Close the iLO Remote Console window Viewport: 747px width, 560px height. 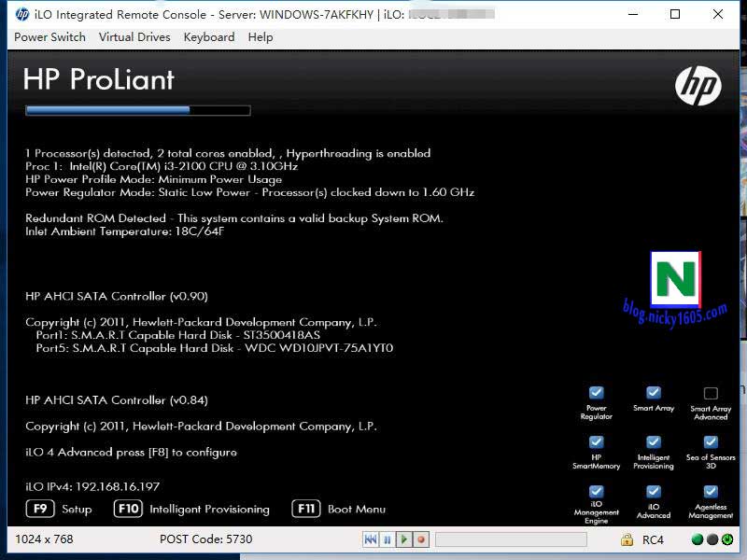718,14
